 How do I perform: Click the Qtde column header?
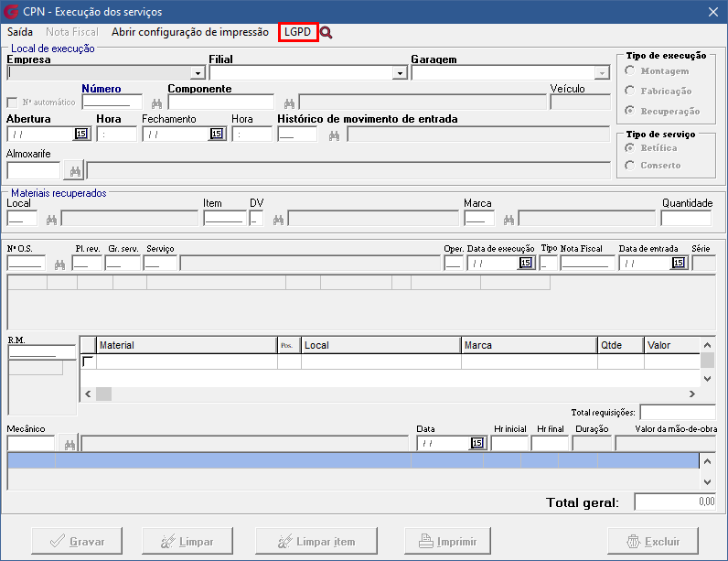point(620,345)
